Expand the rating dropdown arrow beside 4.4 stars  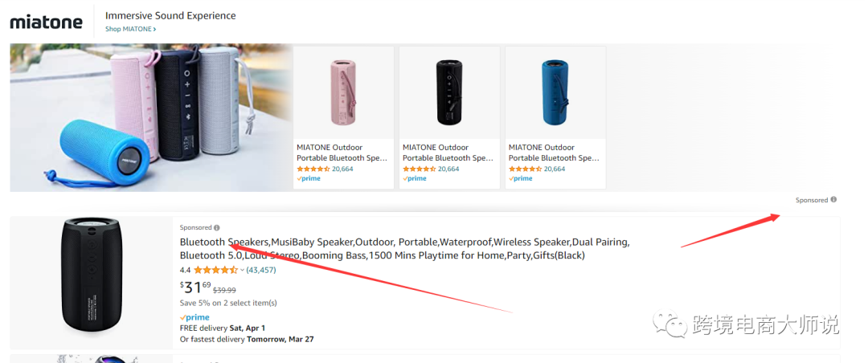(242, 270)
